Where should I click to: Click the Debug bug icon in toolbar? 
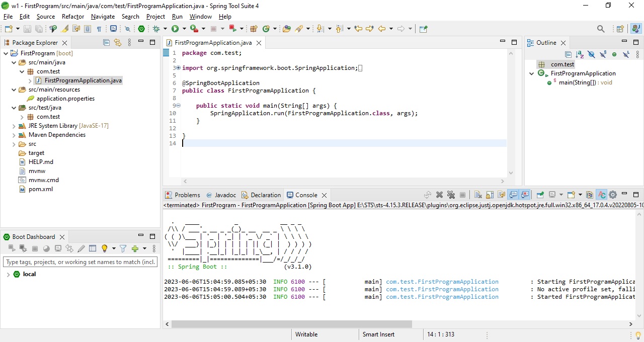tap(156, 29)
